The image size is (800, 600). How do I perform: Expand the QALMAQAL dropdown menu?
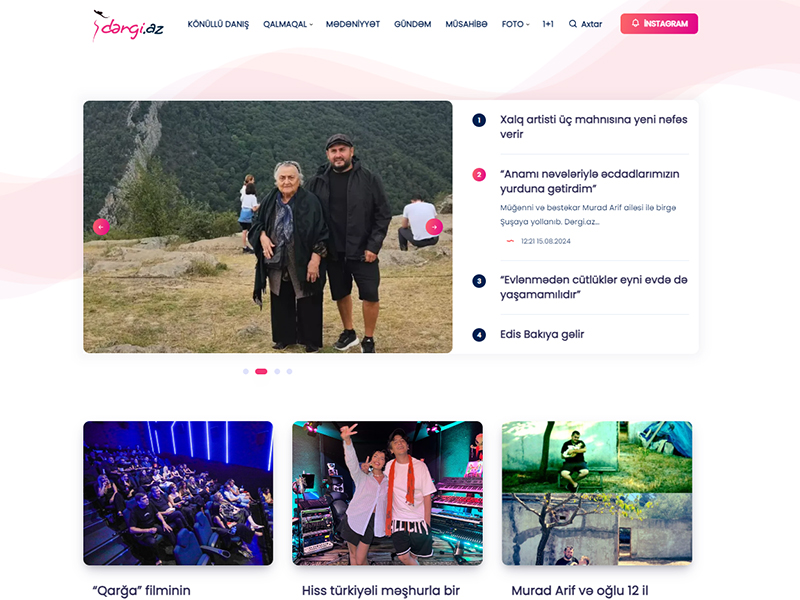coord(288,24)
